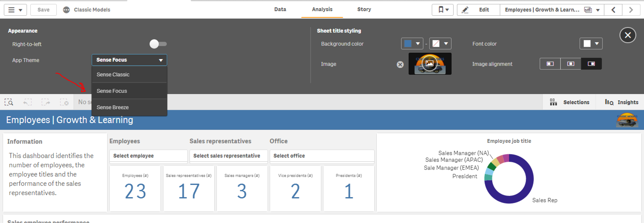The height and width of the screenshot is (223, 644).
Task: Click the smart search icon
Action: [x=9, y=102]
